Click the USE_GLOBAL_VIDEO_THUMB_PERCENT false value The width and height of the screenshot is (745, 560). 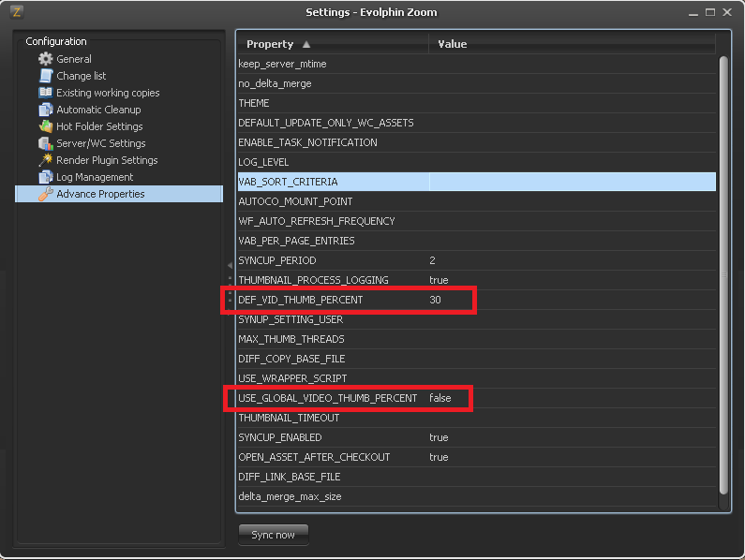pyautogui.click(x=440, y=398)
